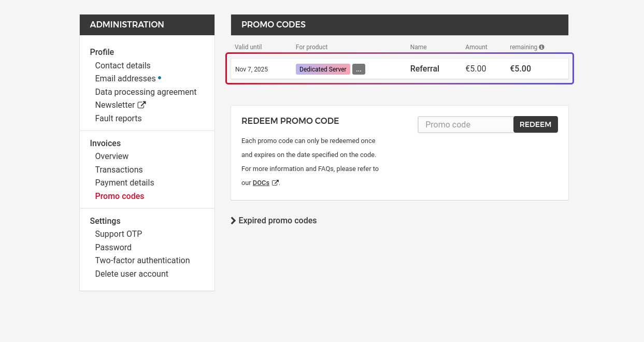Image resolution: width=644 pixels, height=342 pixels.
Task: Open Transactions under Invoices
Action: point(119,169)
